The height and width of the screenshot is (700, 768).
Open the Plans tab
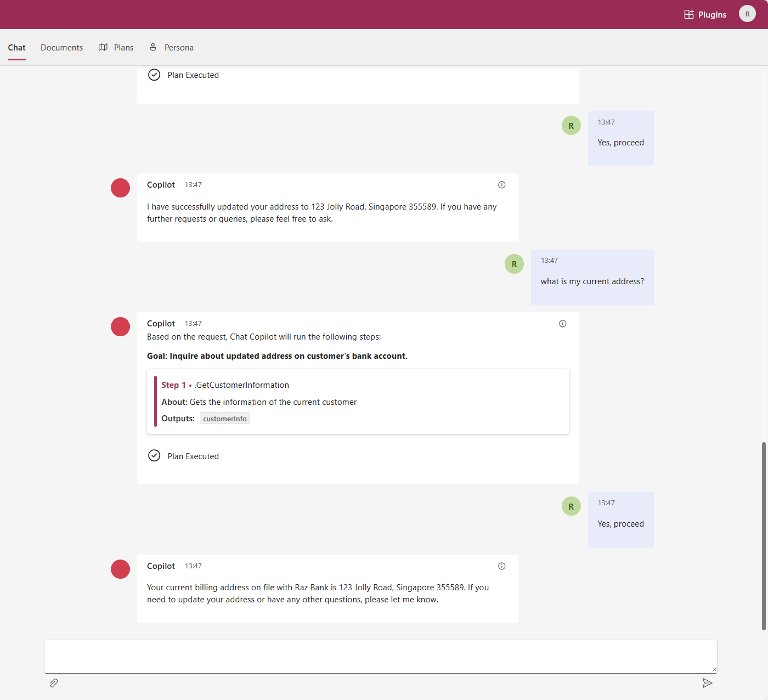(x=116, y=48)
